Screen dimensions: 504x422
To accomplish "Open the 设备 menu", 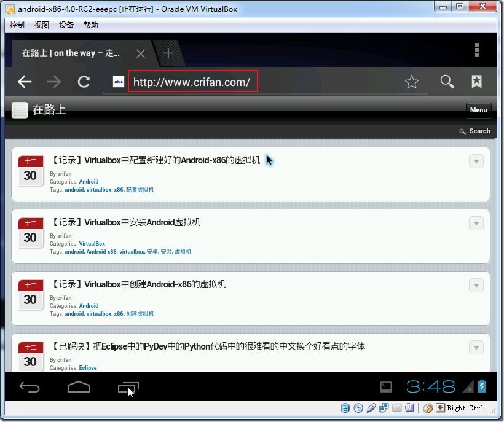I will point(66,25).
